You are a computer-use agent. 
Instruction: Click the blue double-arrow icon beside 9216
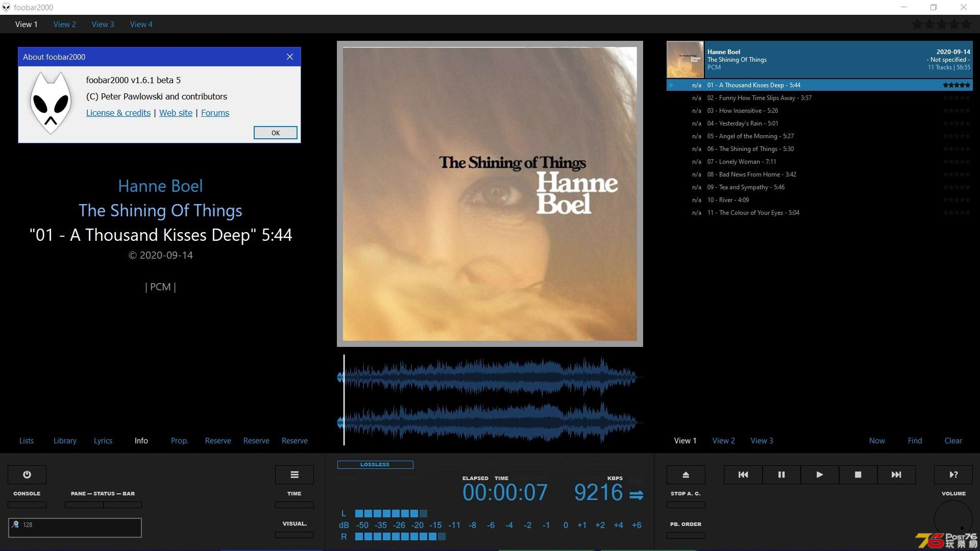(636, 495)
